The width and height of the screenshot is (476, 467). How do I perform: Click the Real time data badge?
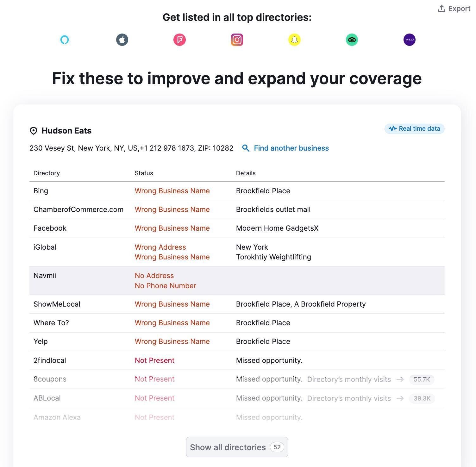[x=414, y=128]
